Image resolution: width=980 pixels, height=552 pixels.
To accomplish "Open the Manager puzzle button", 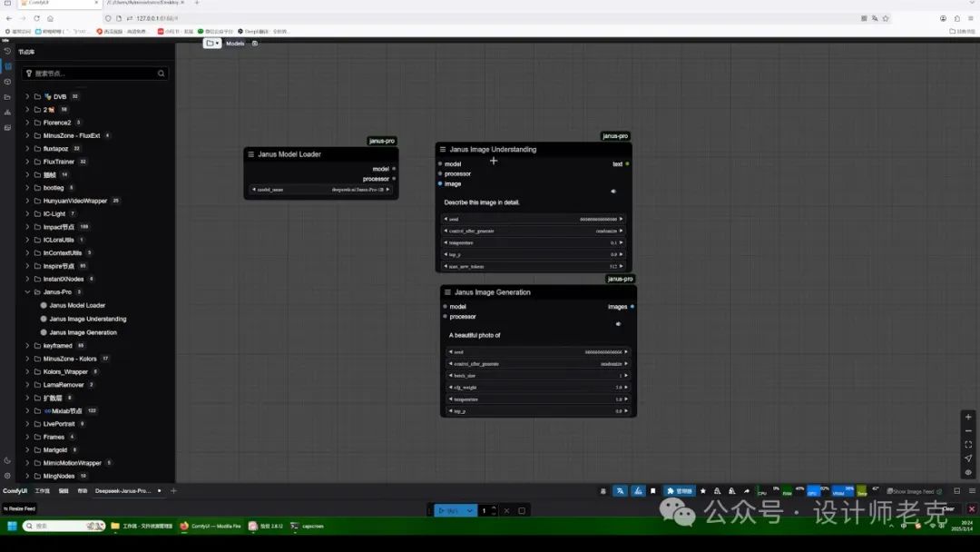I will tap(679, 491).
